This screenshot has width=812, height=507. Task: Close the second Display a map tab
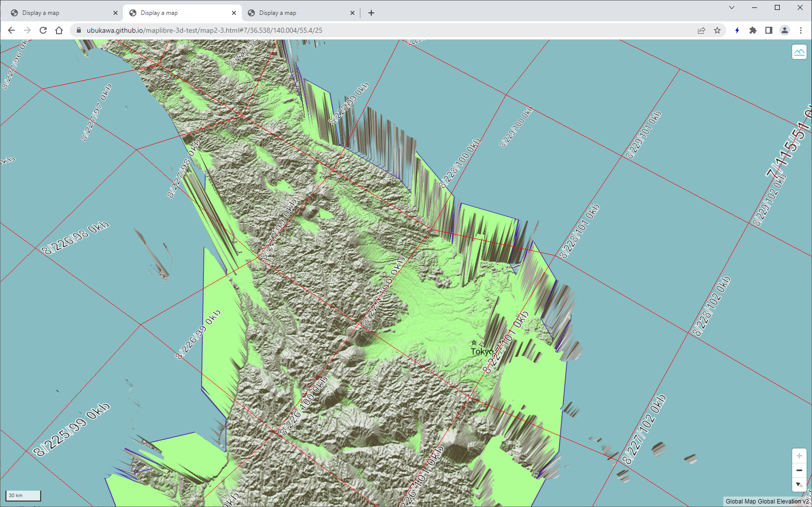click(x=234, y=13)
